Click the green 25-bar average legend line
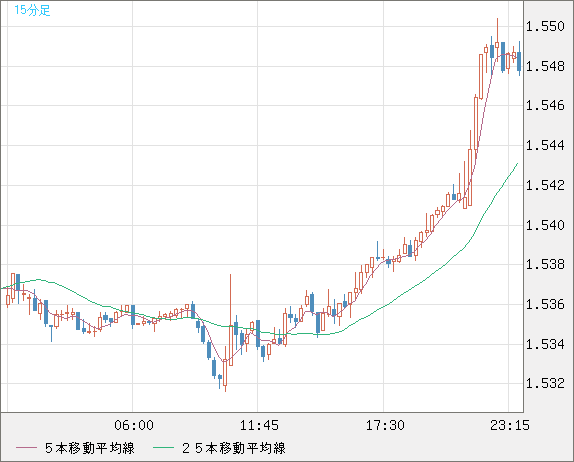Viewport: 574px width, 462px height. [x=163, y=448]
